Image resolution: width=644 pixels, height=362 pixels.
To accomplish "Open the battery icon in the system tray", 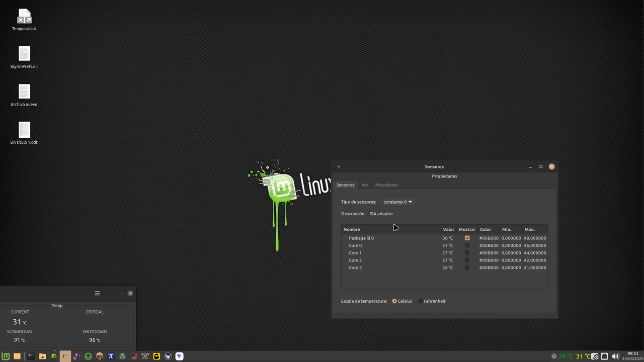I will click(x=604, y=356).
